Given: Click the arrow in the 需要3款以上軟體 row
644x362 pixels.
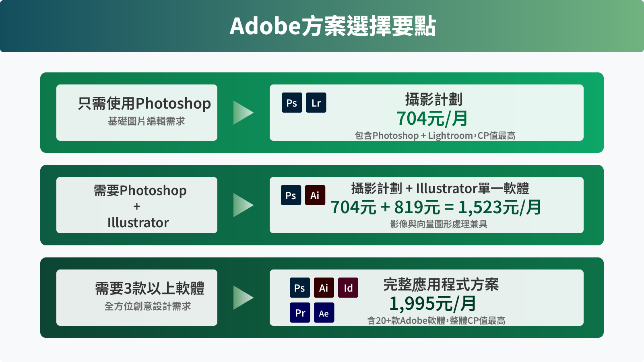Looking at the screenshot, I should click(x=243, y=298).
